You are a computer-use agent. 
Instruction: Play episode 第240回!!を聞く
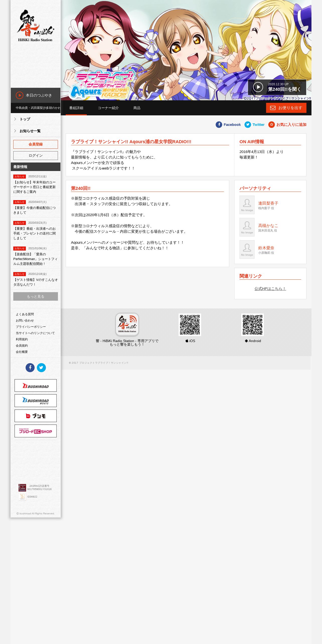[x=277, y=87]
